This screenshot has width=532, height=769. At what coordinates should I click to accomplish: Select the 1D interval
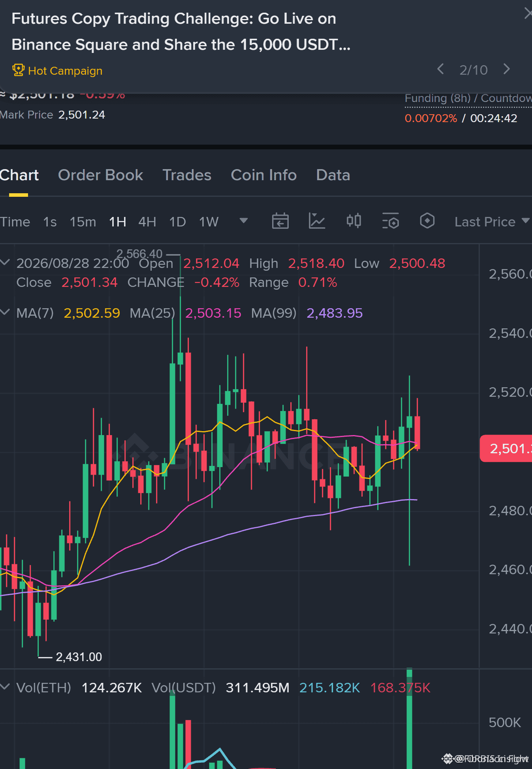coord(177,222)
